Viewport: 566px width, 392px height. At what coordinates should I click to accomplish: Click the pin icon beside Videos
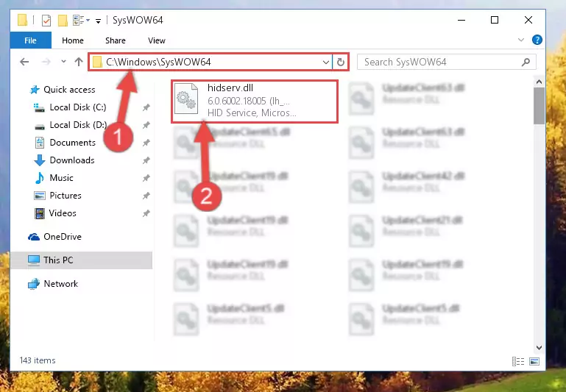pyautogui.click(x=146, y=213)
